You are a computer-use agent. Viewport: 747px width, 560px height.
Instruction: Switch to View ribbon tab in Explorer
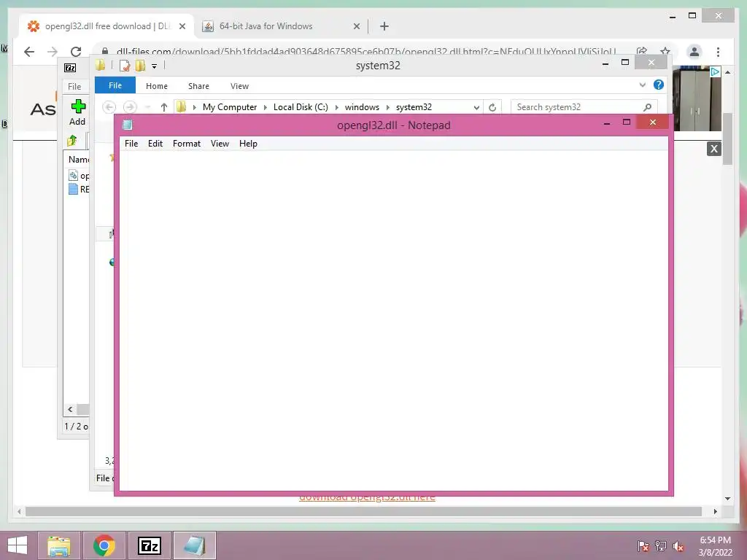tap(239, 86)
